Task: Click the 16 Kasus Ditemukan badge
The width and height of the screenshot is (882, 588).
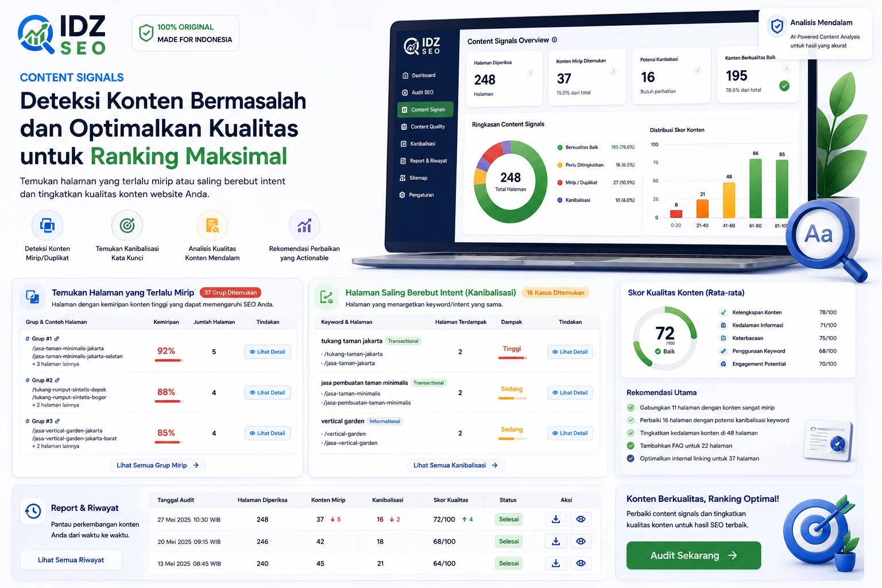Action: coord(555,292)
